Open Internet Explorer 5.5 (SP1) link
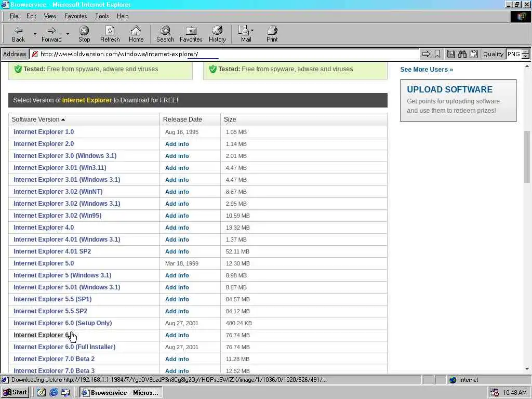The height and width of the screenshot is (399, 532). click(x=52, y=299)
